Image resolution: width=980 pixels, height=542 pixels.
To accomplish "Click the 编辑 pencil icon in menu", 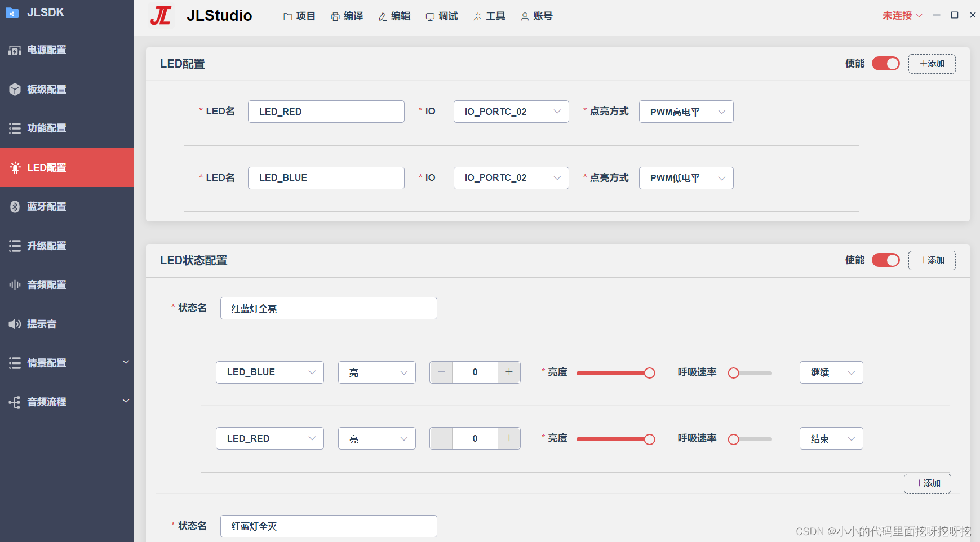I will pyautogui.click(x=383, y=17).
